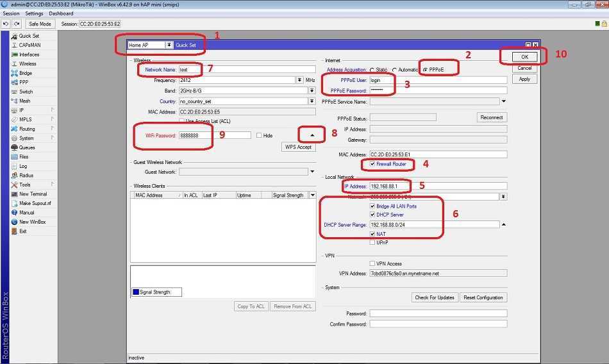Open the Dashboard menu

61,13
